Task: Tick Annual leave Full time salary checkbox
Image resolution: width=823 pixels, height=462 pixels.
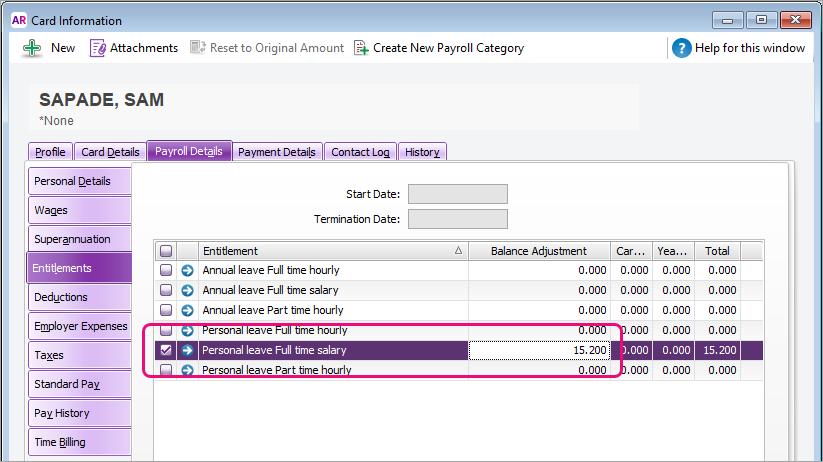Action: (x=166, y=290)
